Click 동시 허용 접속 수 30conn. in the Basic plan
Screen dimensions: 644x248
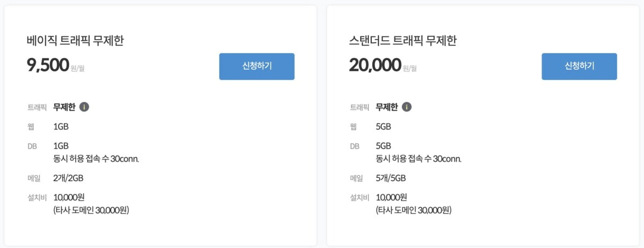tap(96, 159)
